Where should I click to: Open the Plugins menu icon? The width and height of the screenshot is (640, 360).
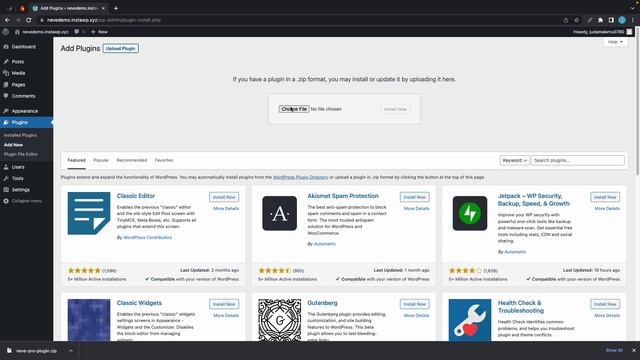[6, 122]
